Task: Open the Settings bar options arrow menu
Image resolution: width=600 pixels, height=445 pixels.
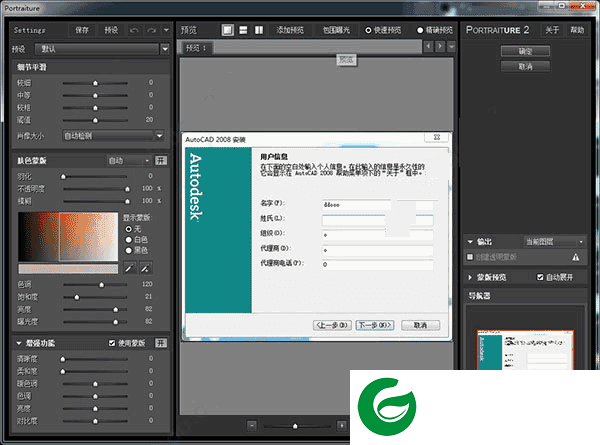Action: [x=166, y=30]
